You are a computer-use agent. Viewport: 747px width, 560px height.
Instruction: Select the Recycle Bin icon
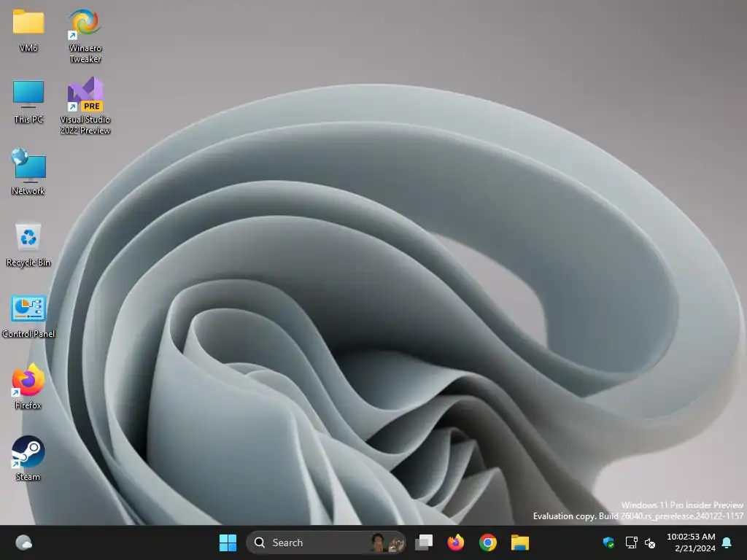(x=28, y=245)
